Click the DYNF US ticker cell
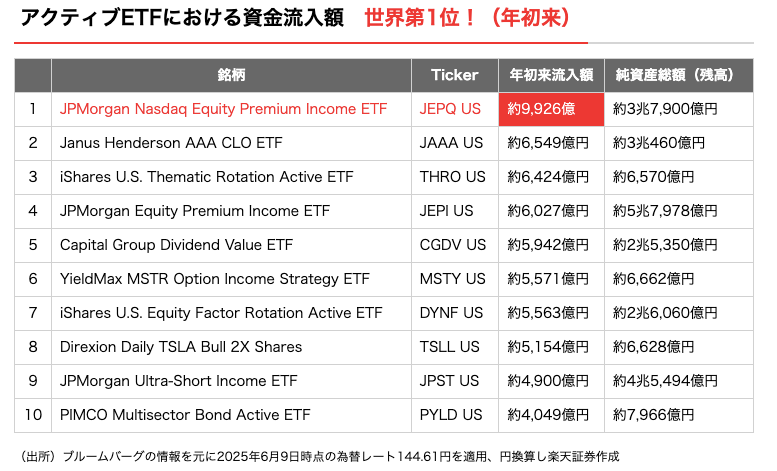Image resolution: width=777 pixels, height=471 pixels. click(x=452, y=313)
